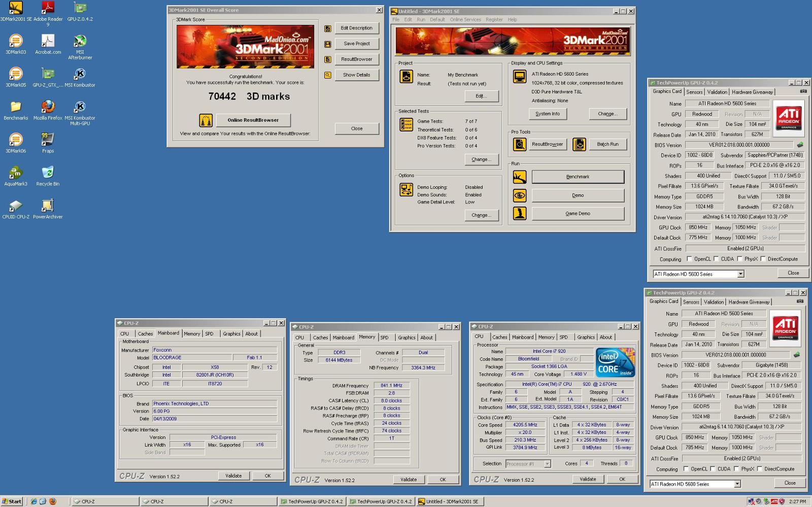This screenshot has width=812, height=507.
Task: Toggle the DirectCompute checkbox in the upper GPU-Z window
Action: 763,259
